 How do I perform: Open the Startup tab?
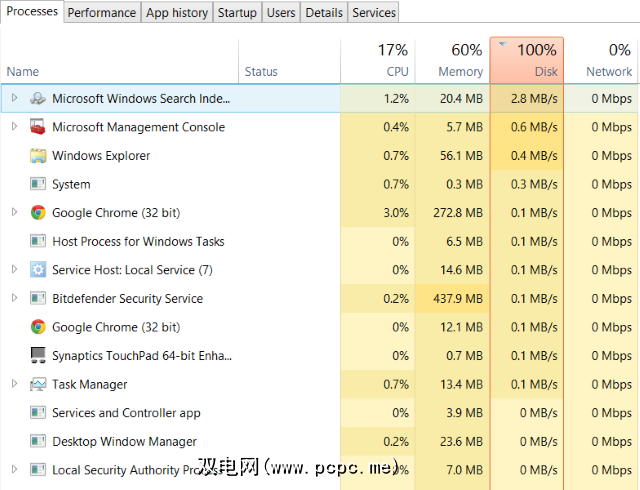(237, 13)
